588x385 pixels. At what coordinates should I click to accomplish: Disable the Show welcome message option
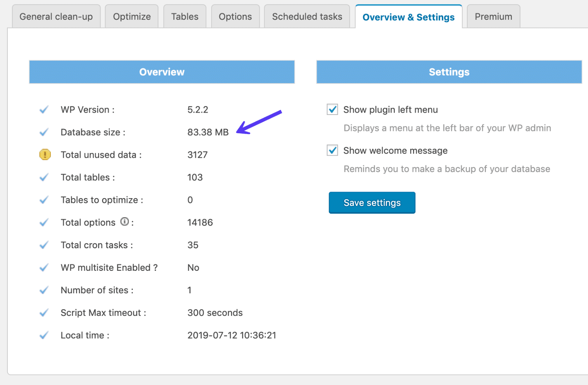pyautogui.click(x=332, y=150)
